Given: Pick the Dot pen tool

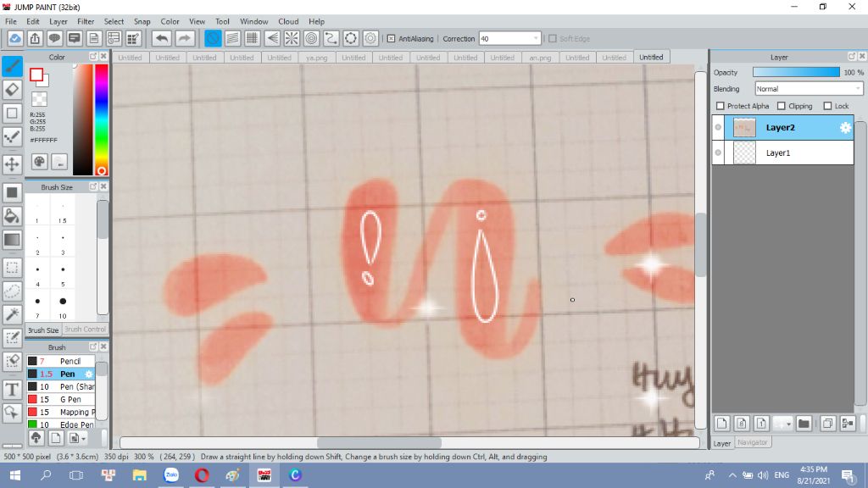Looking at the screenshot, I should pos(12,136).
